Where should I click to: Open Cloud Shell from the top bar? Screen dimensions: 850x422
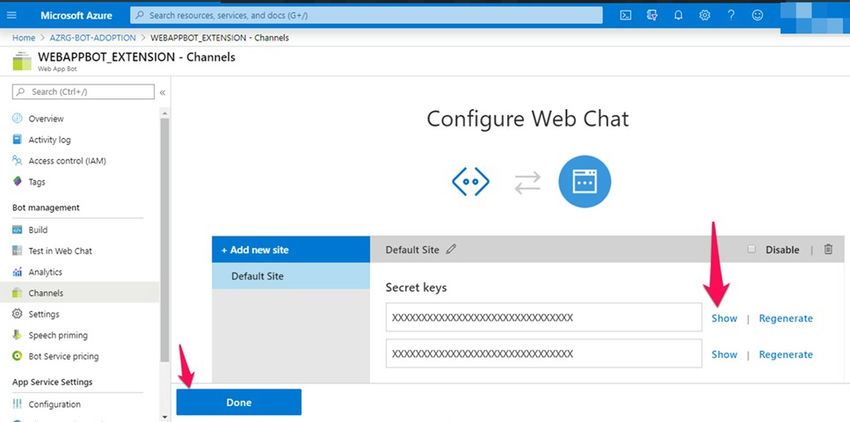[625, 15]
